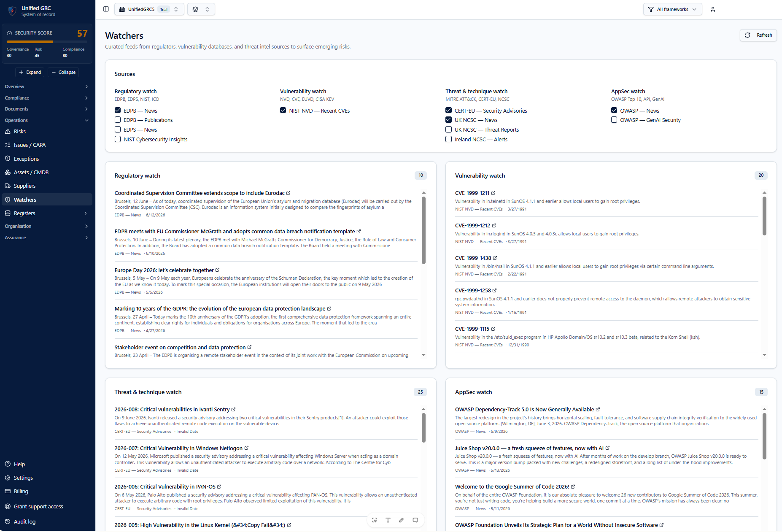
Task: Open external link icon for CVE-1999-1438
Action: coord(495,258)
